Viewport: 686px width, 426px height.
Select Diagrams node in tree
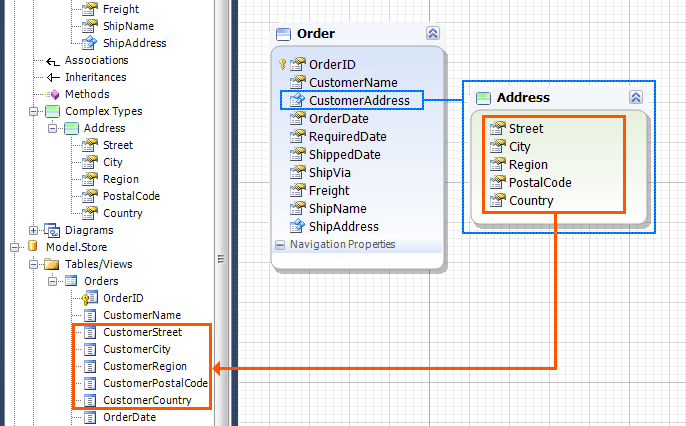89,230
